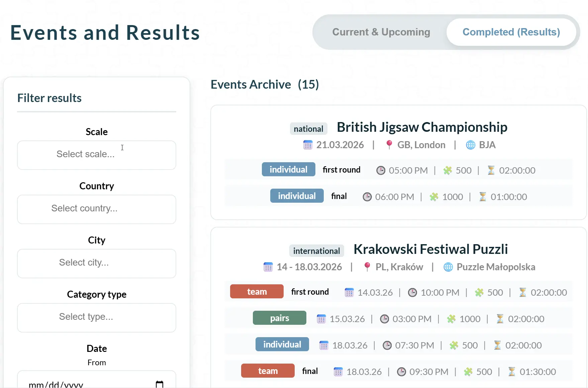Open the Category type dropdown
This screenshot has width=588, height=388.
(x=97, y=317)
